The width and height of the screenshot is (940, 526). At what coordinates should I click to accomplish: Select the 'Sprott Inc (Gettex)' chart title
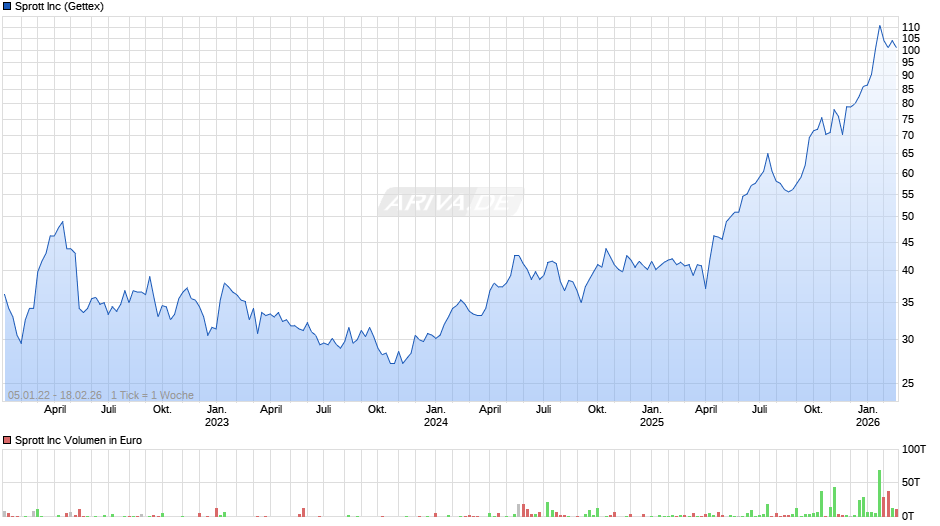(x=59, y=7)
